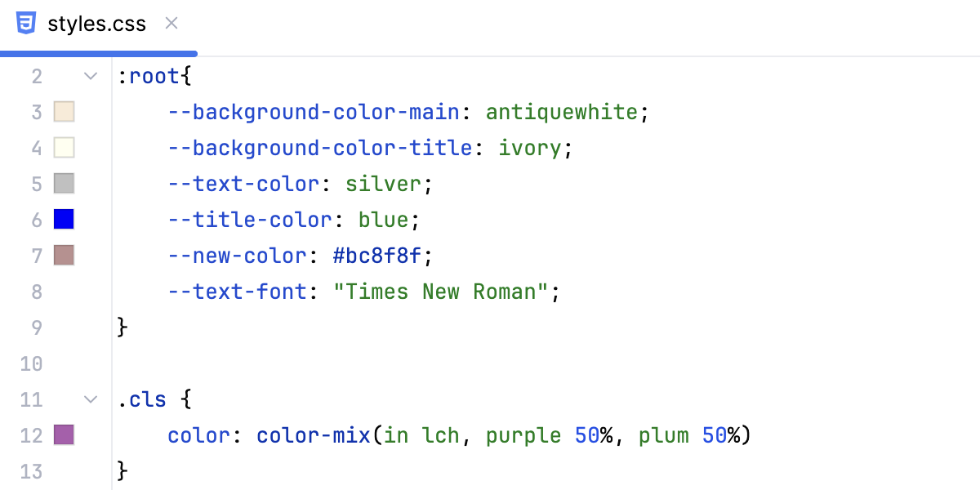980x490 pixels.
Task: Click the ivory color preview in the gutter
Action: click(64, 147)
